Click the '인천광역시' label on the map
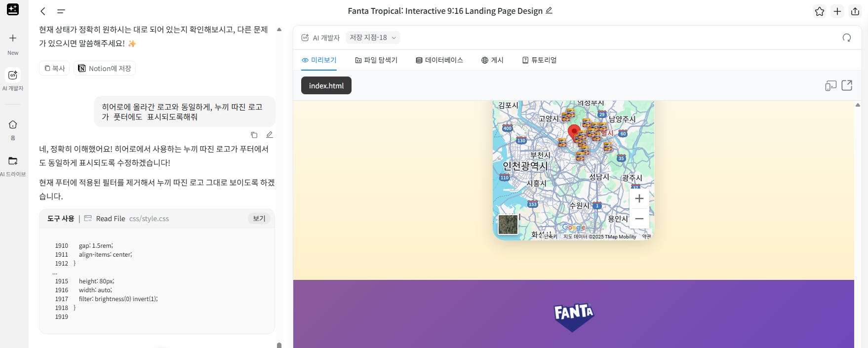This screenshot has height=348, width=868. 525,166
